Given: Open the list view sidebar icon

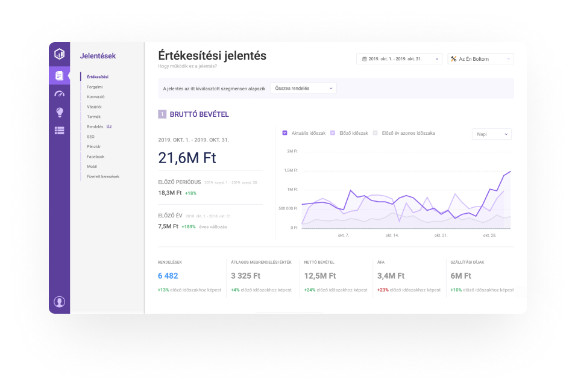Looking at the screenshot, I should point(59,130).
